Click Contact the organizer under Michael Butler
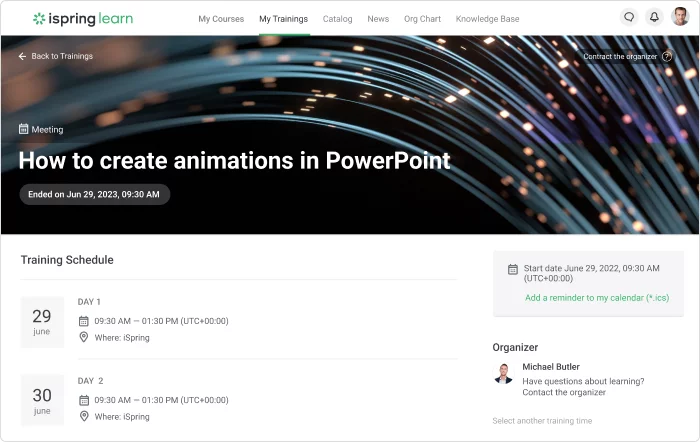 coord(564,392)
